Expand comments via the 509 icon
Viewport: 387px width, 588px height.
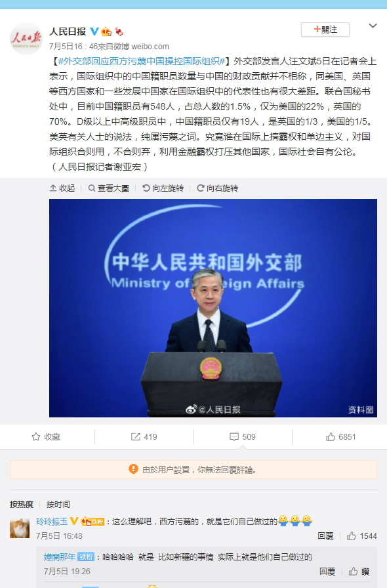coord(242,436)
